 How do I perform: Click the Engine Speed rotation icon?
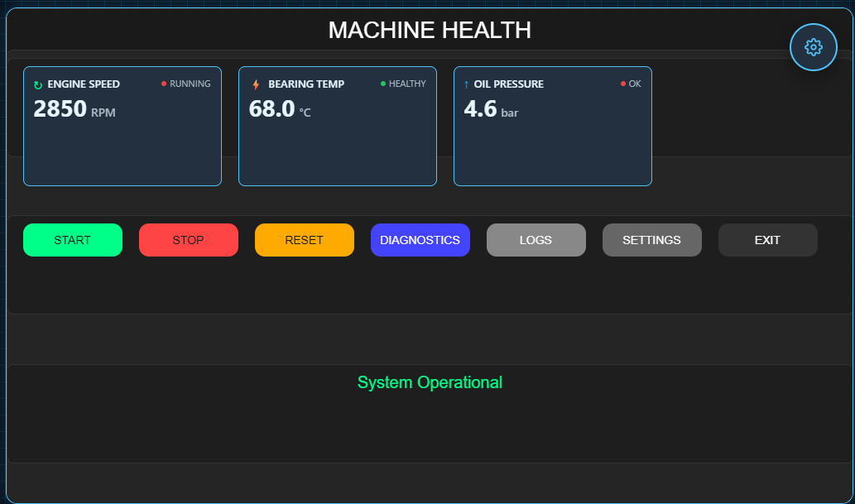point(38,85)
